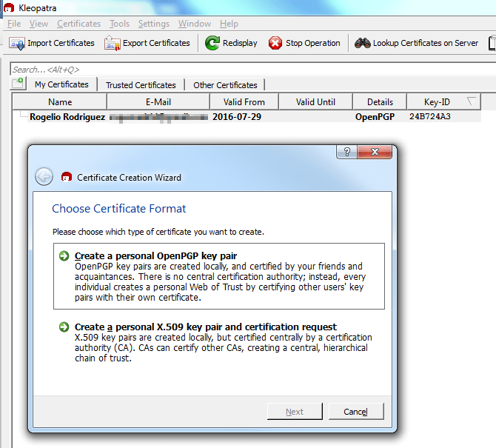Switch to the Trusted Certificates tab

141,85
